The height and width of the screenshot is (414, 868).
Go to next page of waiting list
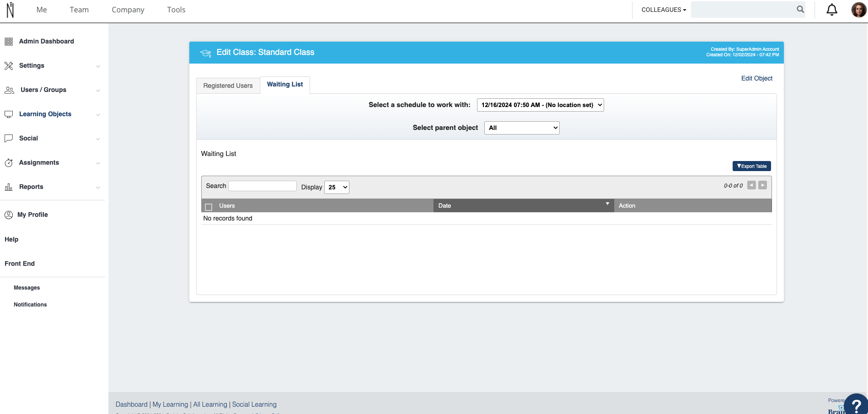click(x=762, y=185)
